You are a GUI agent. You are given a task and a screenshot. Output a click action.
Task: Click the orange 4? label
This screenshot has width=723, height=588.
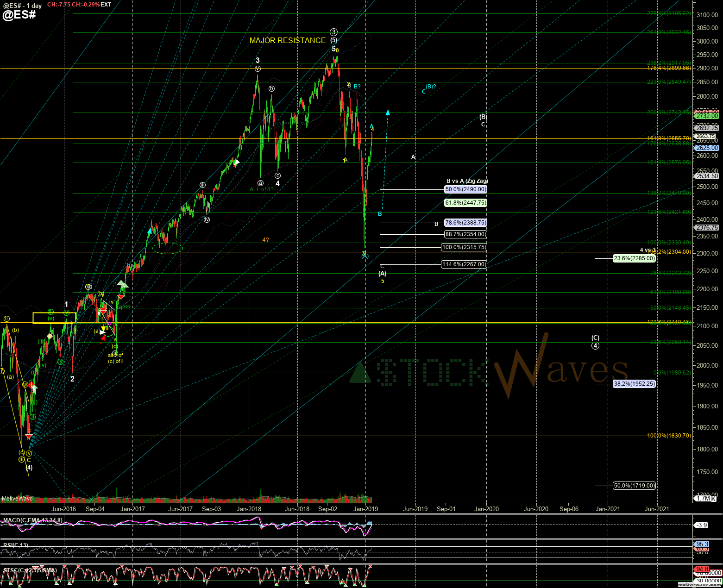266,240
